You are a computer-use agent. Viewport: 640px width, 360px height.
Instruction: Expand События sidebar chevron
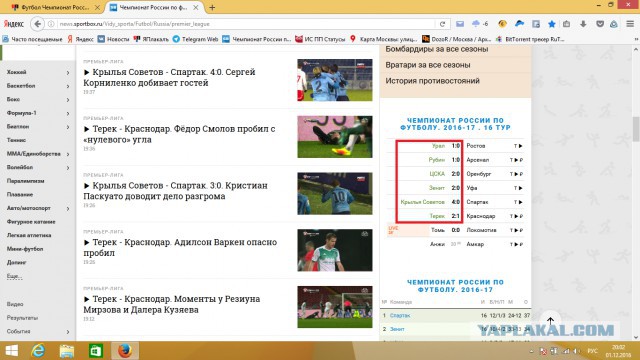tap(68, 332)
